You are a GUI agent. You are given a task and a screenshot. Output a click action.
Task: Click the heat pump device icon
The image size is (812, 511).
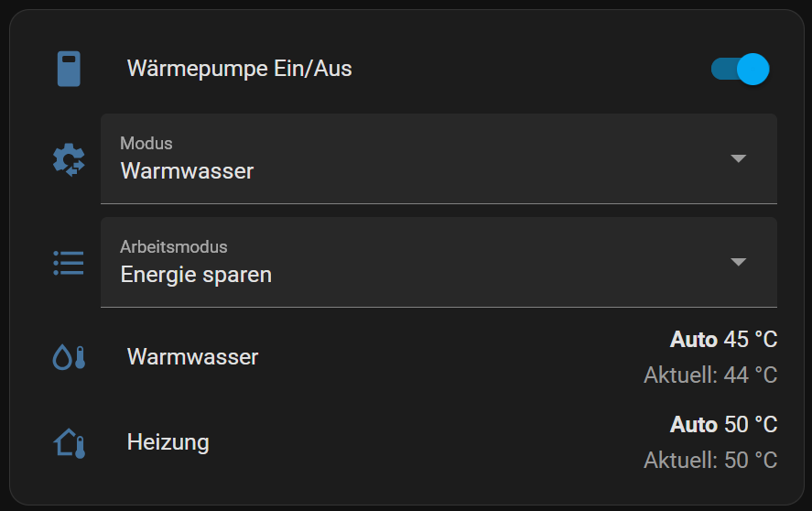point(69,69)
